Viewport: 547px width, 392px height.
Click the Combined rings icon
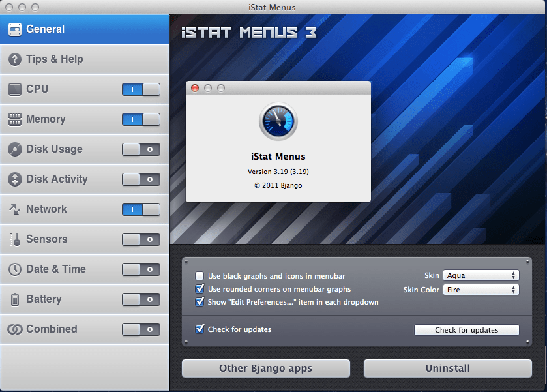[14, 329]
